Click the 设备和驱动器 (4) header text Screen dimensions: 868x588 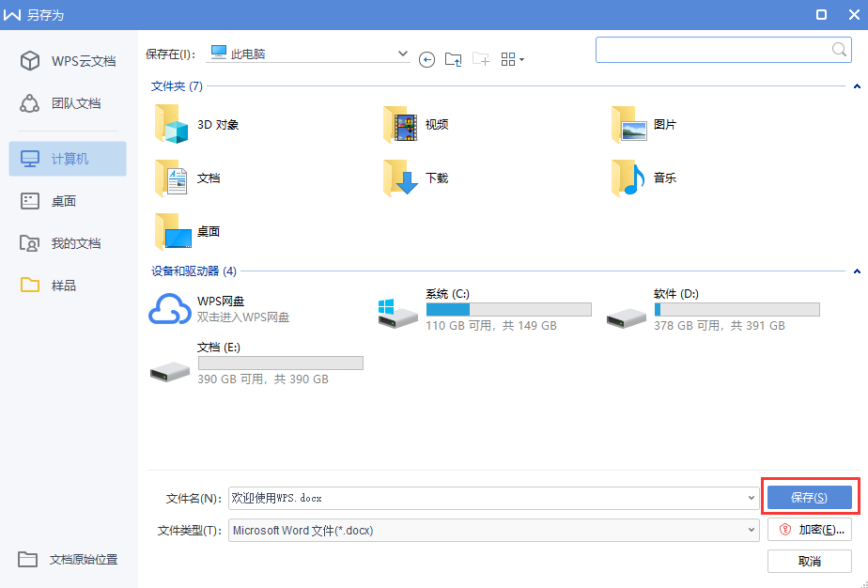coord(194,271)
